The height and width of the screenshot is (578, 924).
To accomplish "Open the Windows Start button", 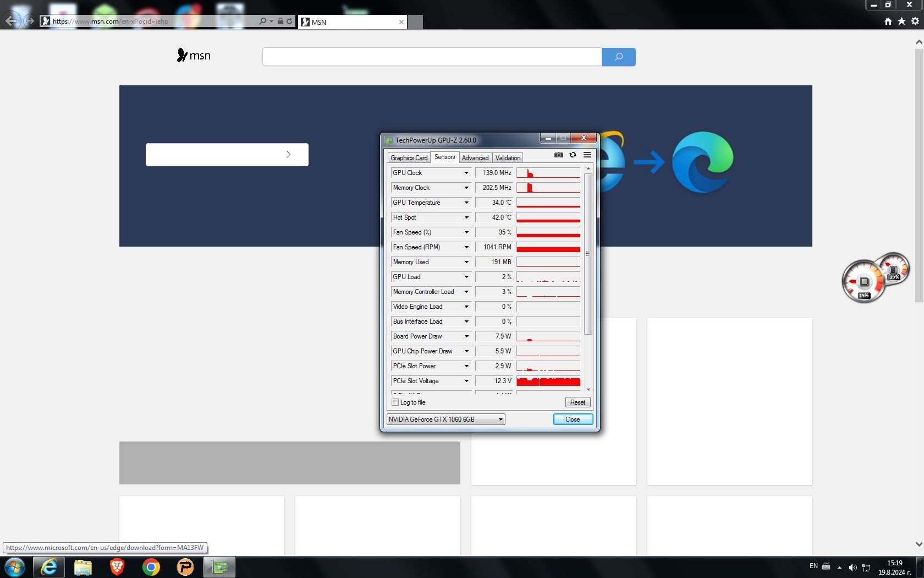I will 14,567.
